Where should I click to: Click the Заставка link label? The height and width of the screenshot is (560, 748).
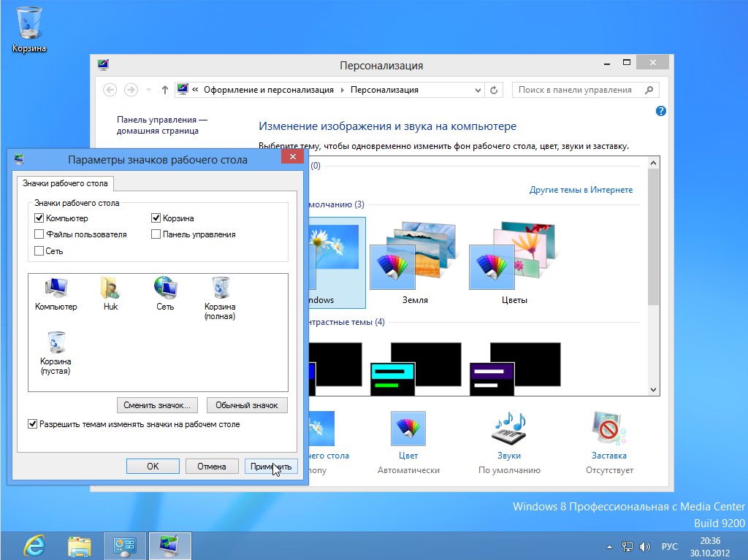tap(609, 456)
